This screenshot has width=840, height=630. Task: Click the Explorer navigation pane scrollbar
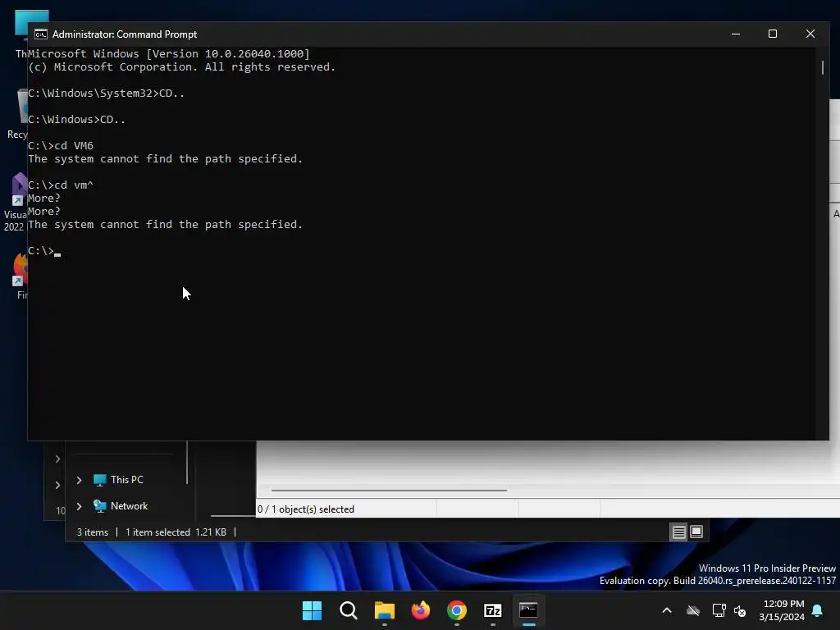pos(187,463)
